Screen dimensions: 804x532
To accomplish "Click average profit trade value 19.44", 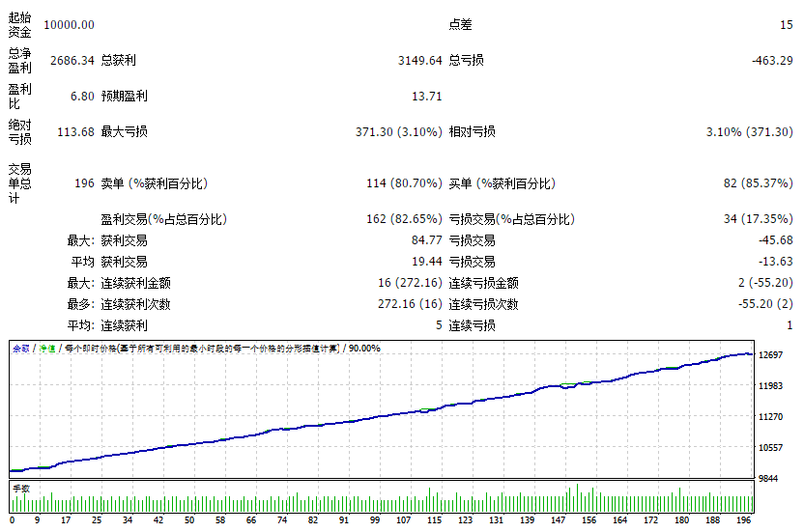I will 426,262.
